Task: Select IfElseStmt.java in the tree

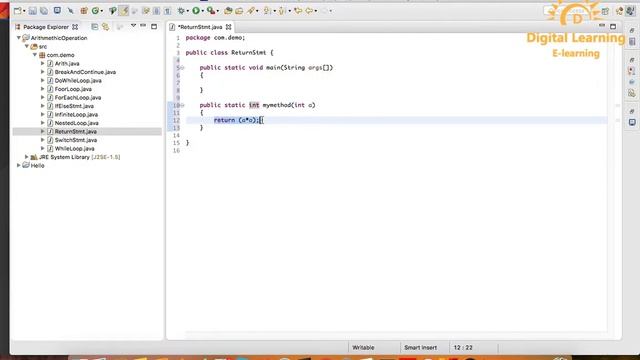Action: (74, 106)
